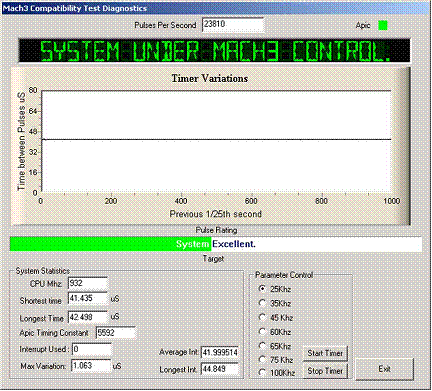Screen dimensions: 432x391
Task: Pick the 65Khz option
Action: coord(275,346)
